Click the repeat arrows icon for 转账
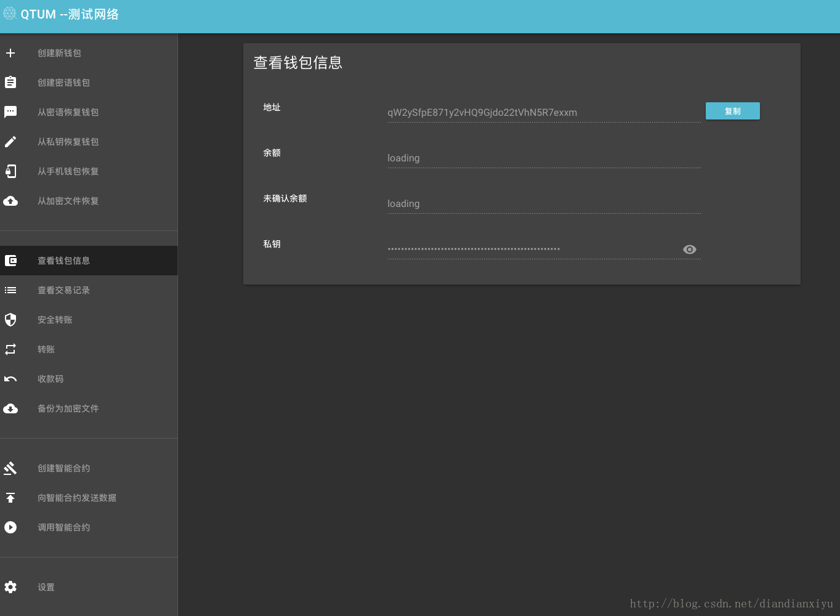The width and height of the screenshot is (840, 616). tap(10, 349)
